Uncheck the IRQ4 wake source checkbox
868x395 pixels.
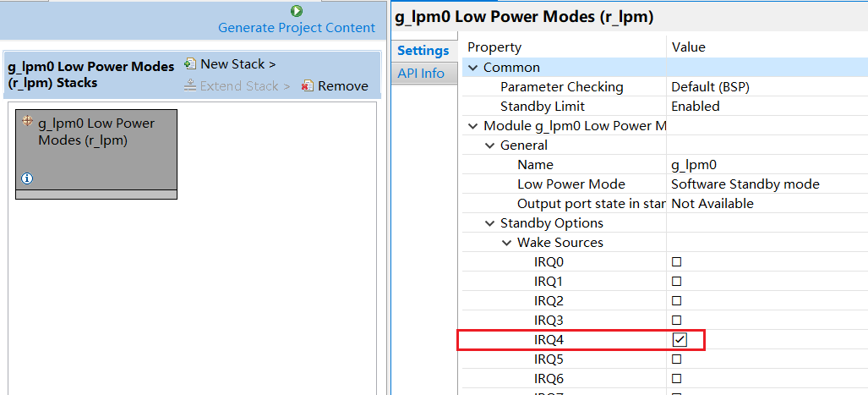[x=680, y=340]
